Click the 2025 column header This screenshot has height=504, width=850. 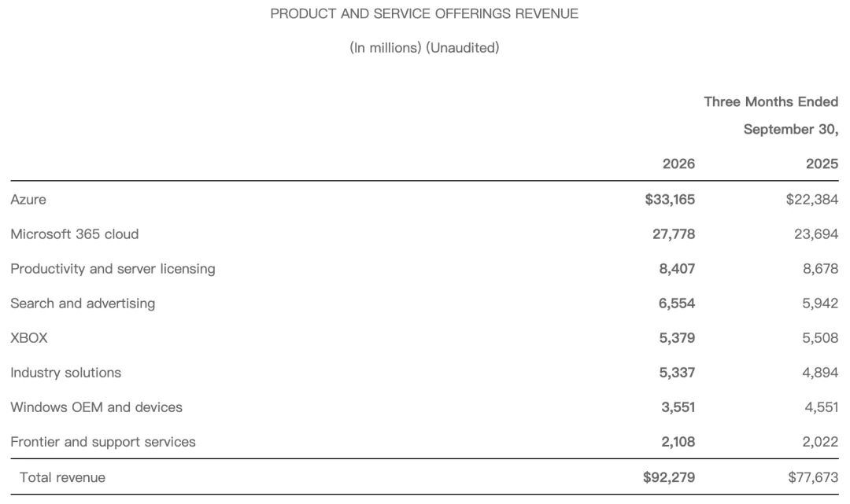click(x=822, y=164)
